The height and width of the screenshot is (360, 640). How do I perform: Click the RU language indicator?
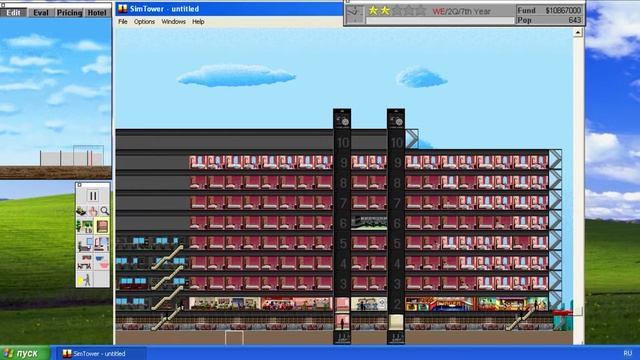628,353
